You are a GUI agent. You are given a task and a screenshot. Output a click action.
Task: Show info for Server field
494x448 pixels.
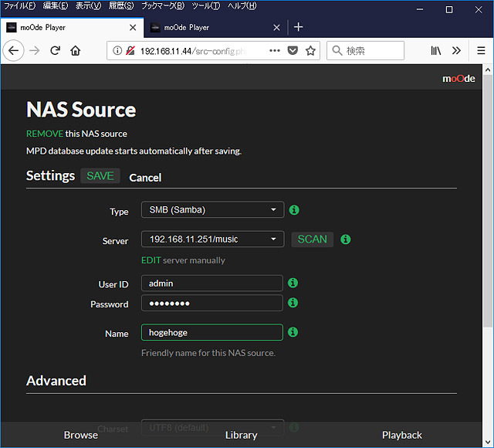(346, 239)
